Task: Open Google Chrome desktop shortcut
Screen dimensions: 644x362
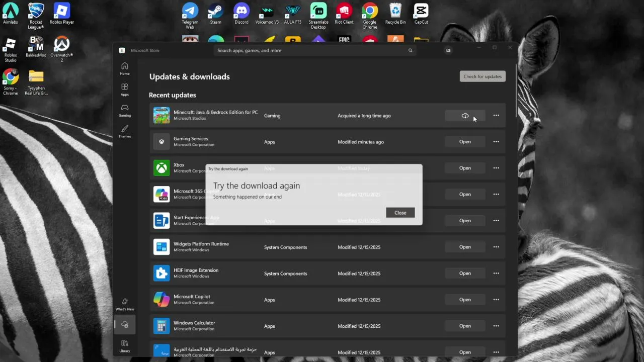Action: click(x=370, y=16)
